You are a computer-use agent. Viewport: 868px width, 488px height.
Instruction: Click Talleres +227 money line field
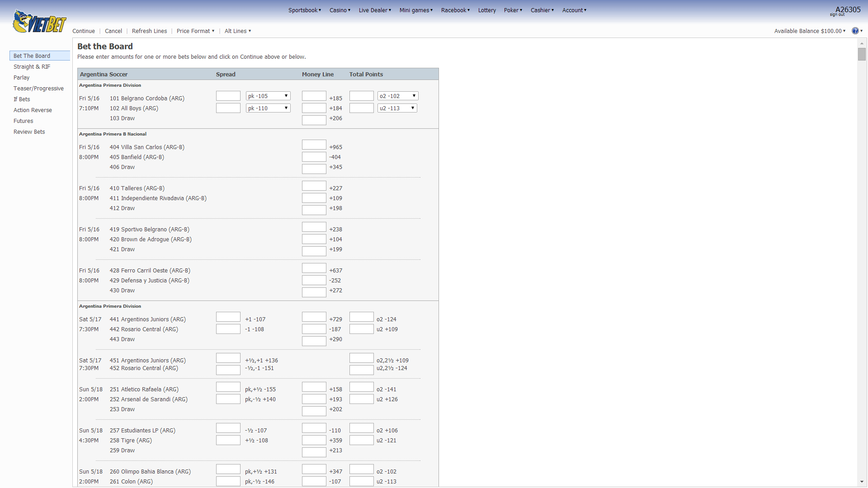pyautogui.click(x=314, y=186)
